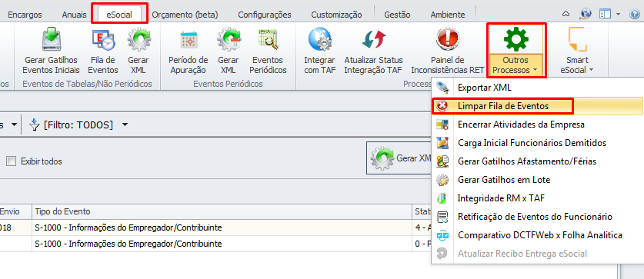This screenshot has height=279, width=644.
Task: Click Gerar XML under Eventos de Tabelas
Action: click(138, 51)
